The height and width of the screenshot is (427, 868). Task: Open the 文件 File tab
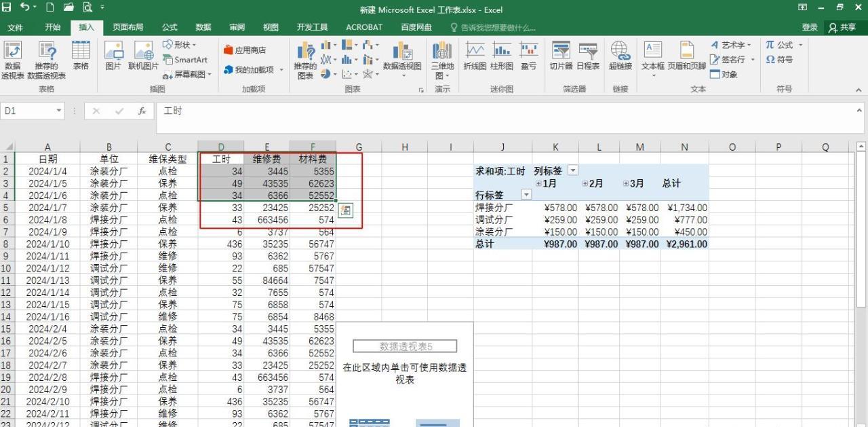tap(15, 27)
